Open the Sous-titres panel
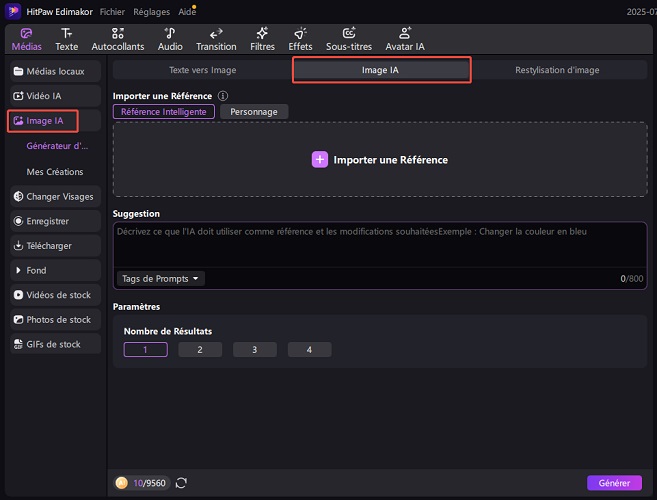Viewport: 657px width, 500px height. (349, 39)
